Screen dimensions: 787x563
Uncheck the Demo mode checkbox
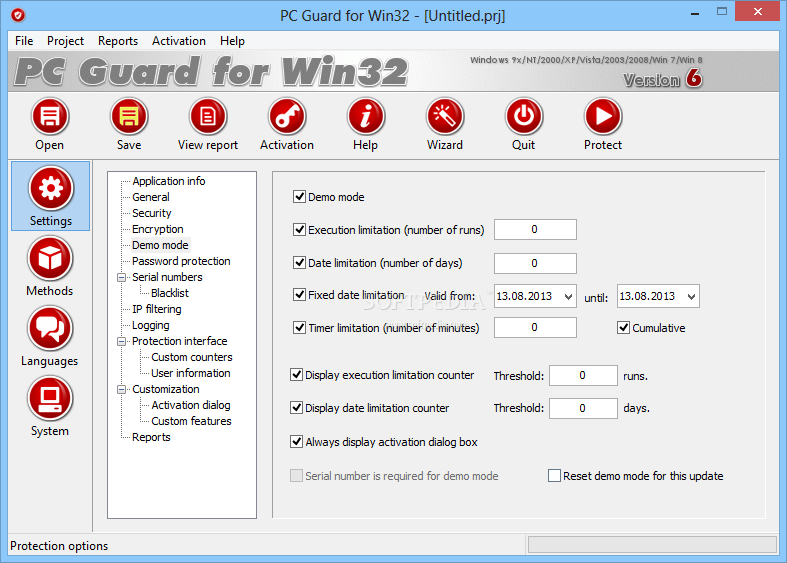point(299,196)
